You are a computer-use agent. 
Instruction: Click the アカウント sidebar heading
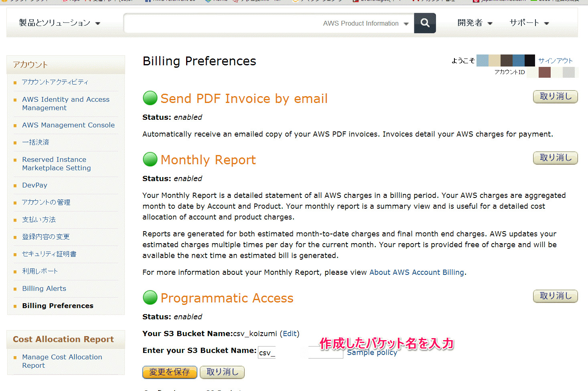pos(30,64)
